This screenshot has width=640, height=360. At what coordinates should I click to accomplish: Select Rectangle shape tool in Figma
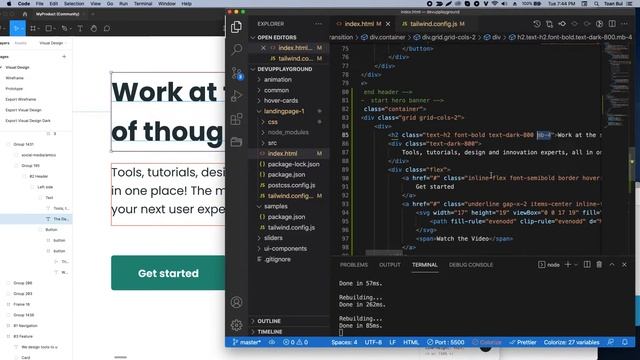pos(49,29)
